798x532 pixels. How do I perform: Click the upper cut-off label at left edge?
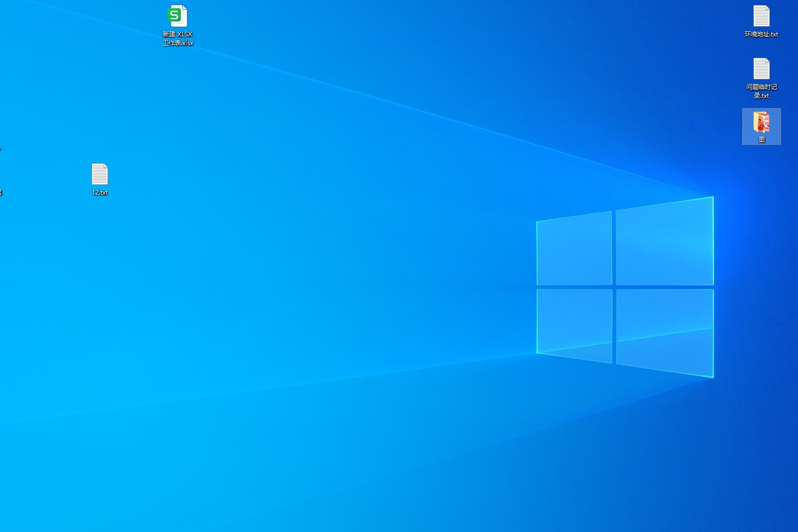[x=1, y=150]
